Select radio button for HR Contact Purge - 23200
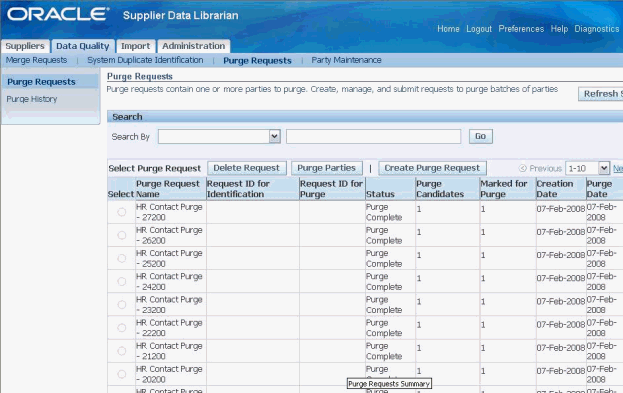 click(122, 304)
